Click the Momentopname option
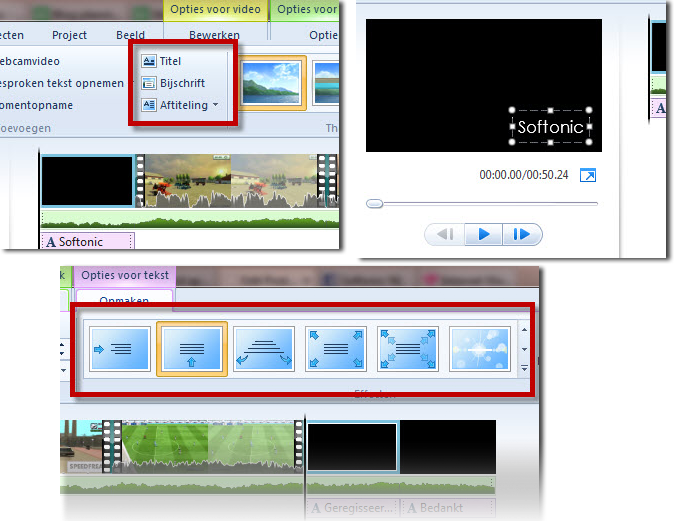This screenshot has height=521, width=680. pyautogui.click(x=36, y=105)
